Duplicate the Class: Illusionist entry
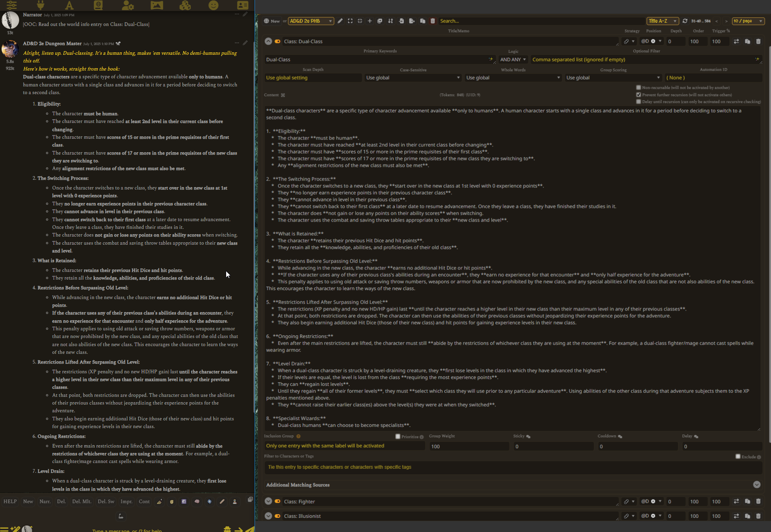This screenshot has height=532, width=771. (747, 516)
